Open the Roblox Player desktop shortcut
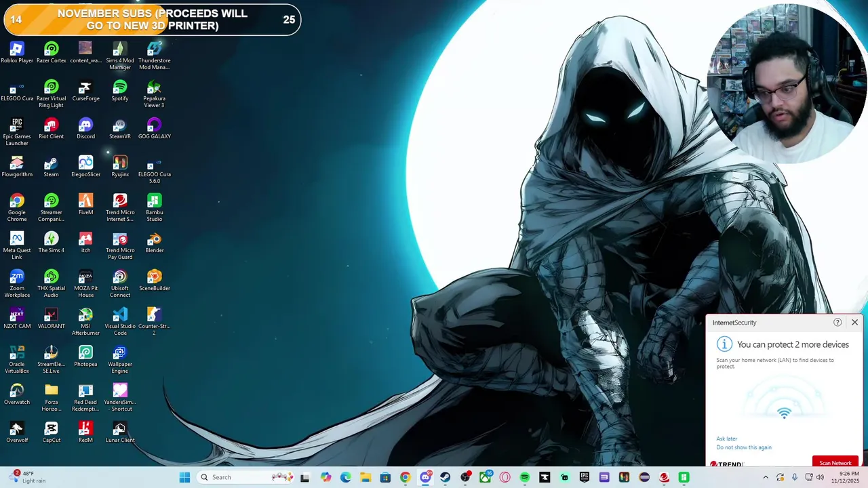This screenshot has width=868, height=488. point(17,53)
